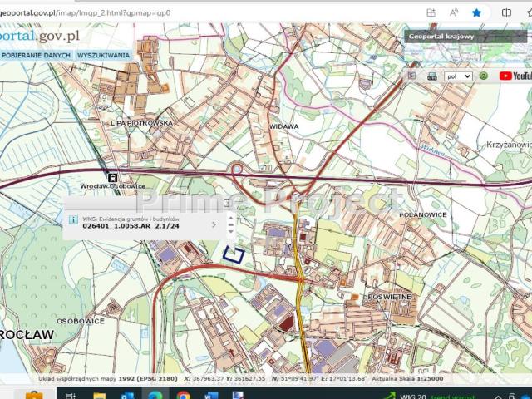Click the green help question mark icon
The height and width of the screenshot is (399, 532).
coord(483,76)
